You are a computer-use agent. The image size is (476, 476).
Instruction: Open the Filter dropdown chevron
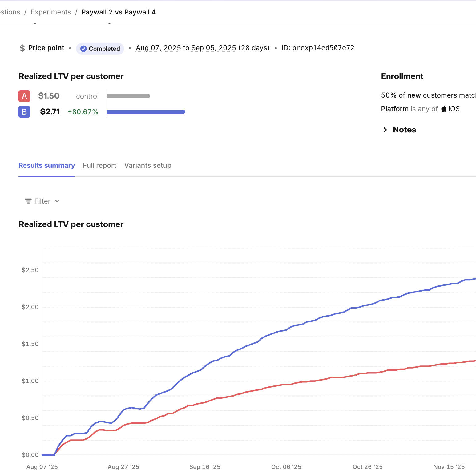point(57,201)
